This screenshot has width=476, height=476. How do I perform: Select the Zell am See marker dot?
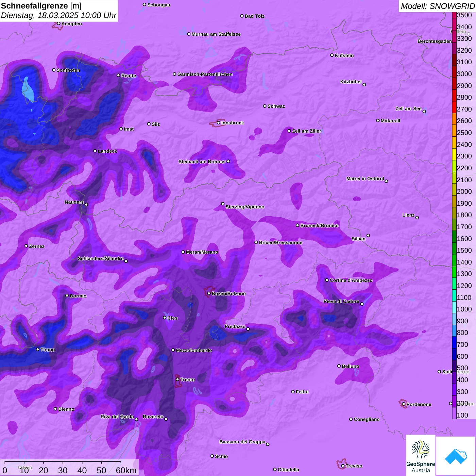pyautogui.click(x=424, y=111)
